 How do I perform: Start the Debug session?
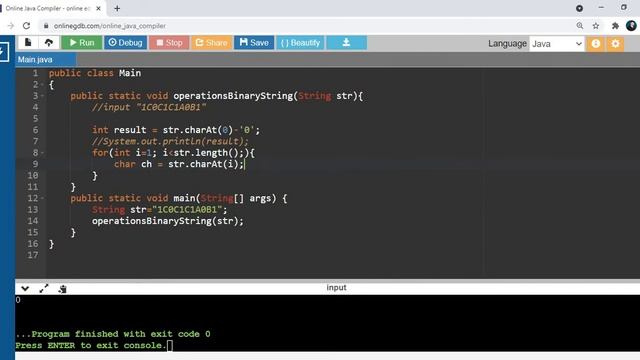(x=125, y=42)
